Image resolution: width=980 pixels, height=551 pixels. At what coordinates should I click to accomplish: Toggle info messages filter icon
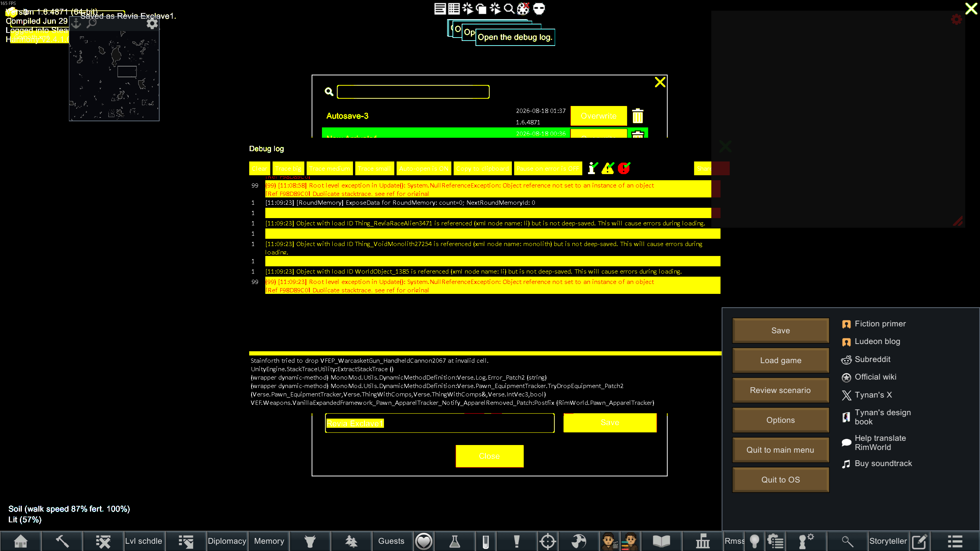pos(593,168)
